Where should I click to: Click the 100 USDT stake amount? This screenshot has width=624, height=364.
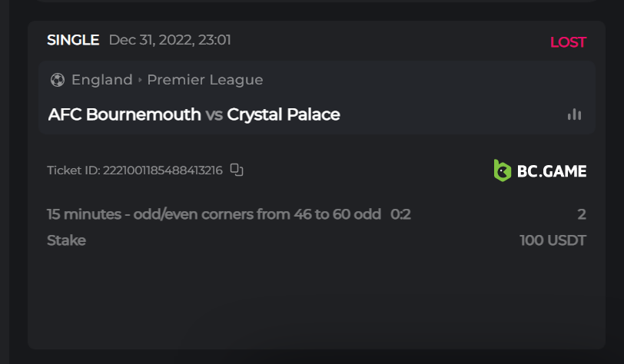[553, 240]
